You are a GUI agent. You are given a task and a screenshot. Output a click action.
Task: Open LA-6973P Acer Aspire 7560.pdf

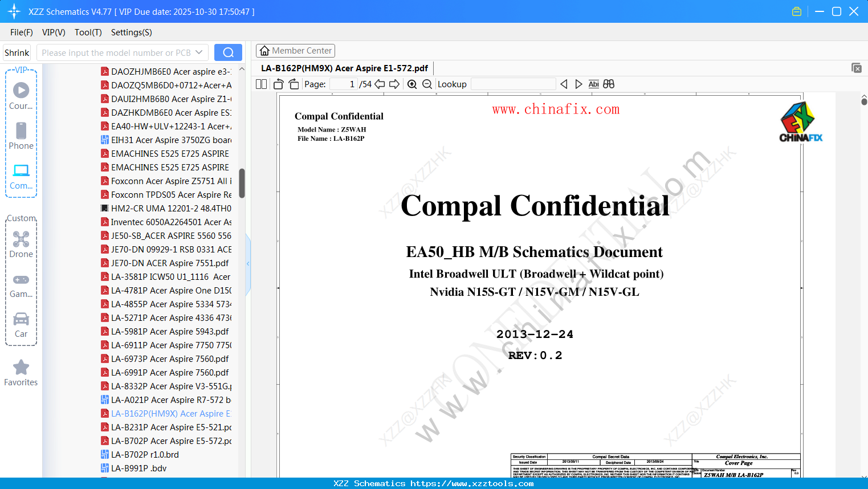click(165, 359)
